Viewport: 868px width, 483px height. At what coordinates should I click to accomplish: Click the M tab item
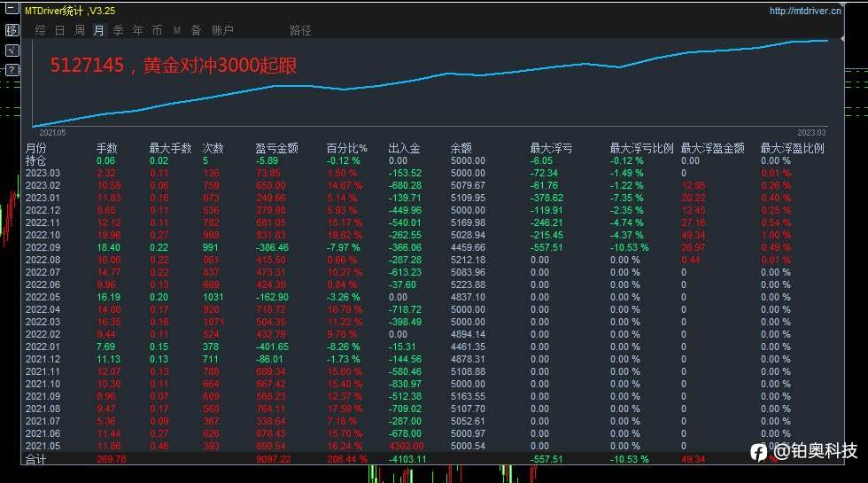tap(176, 30)
